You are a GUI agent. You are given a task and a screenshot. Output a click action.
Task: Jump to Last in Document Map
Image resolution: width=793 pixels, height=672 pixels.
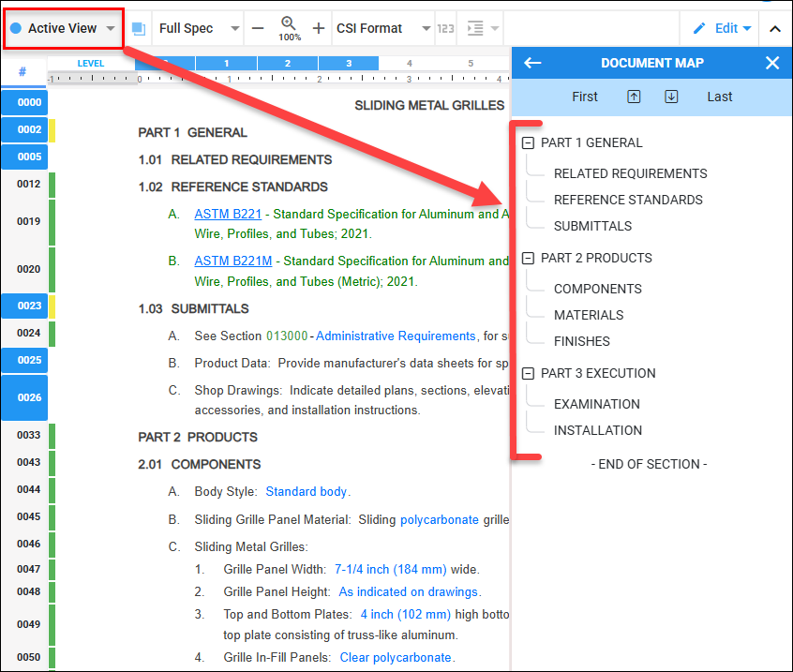click(720, 97)
